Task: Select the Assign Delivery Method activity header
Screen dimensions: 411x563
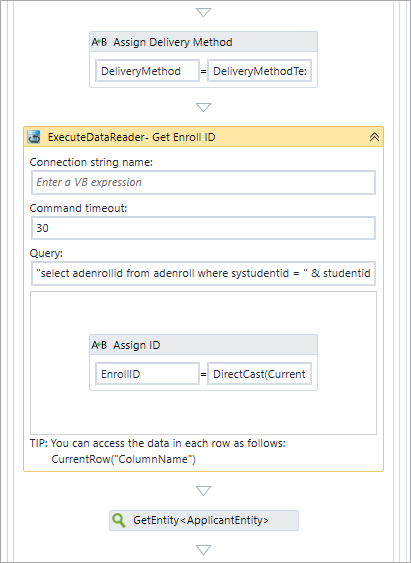Action: pyautogui.click(x=204, y=42)
